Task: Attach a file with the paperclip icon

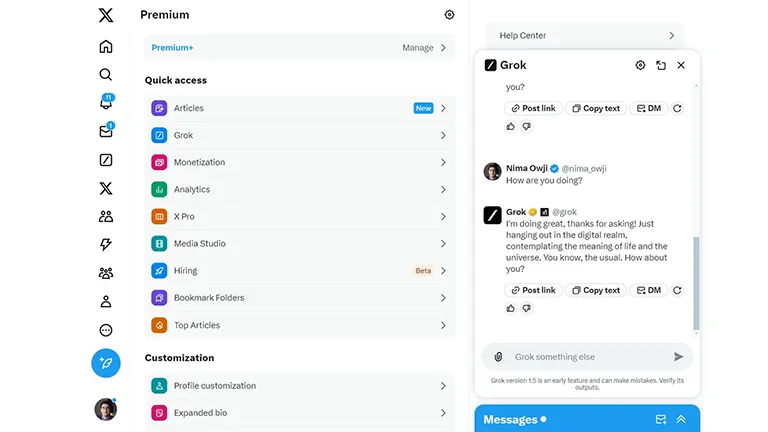Action: tap(498, 357)
